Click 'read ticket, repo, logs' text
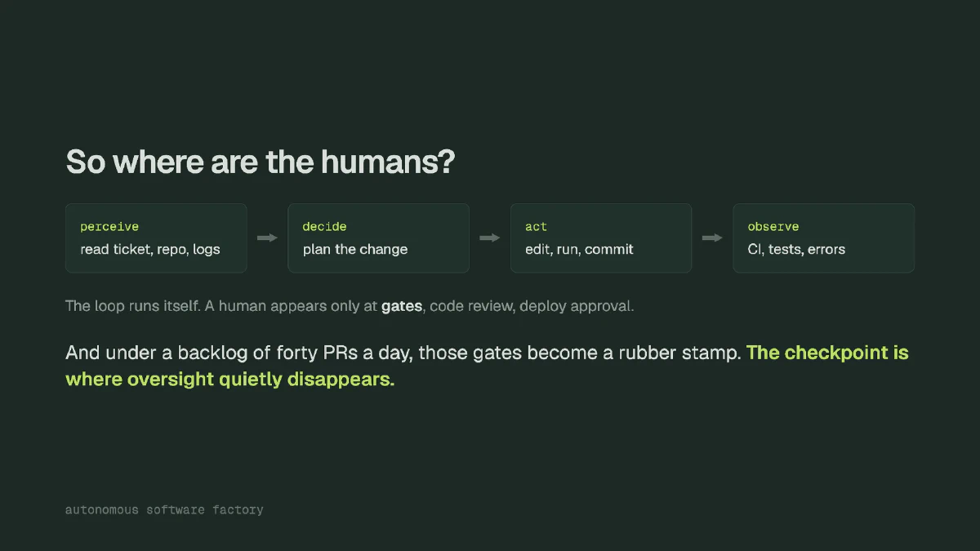The width and height of the screenshot is (980, 551). (150, 249)
